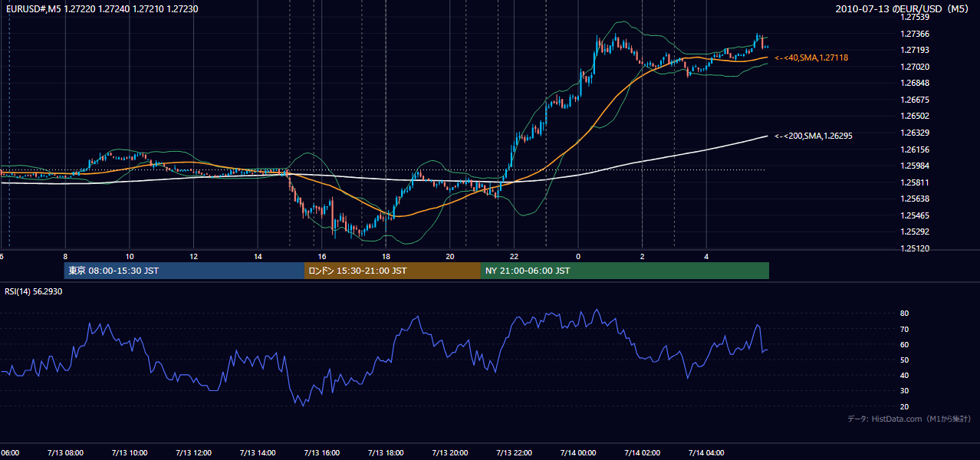Viewport: 980px width, 460px height.
Task: Click hour tick 8 under price chart
Action: 65,257
